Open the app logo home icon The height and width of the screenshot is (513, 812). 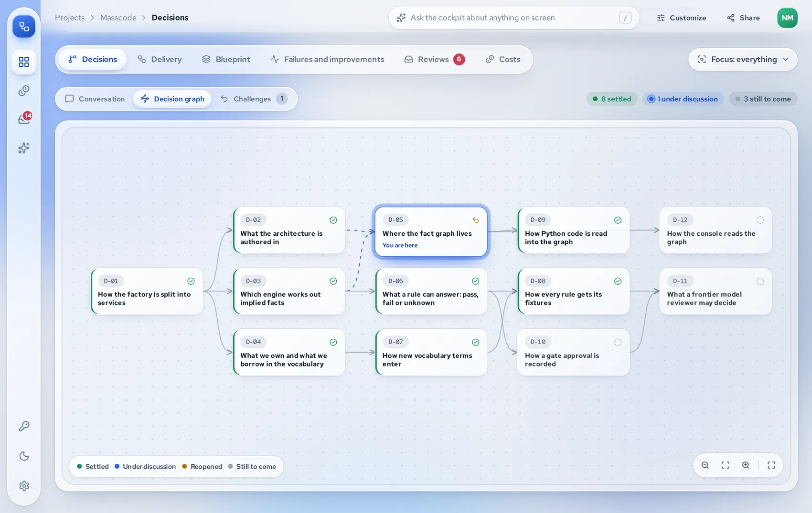(24, 26)
